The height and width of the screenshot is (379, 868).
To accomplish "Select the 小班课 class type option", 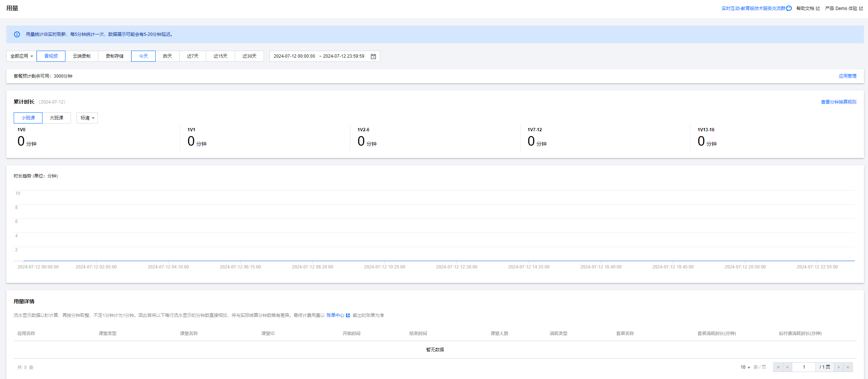I will click(x=28, y=118).
